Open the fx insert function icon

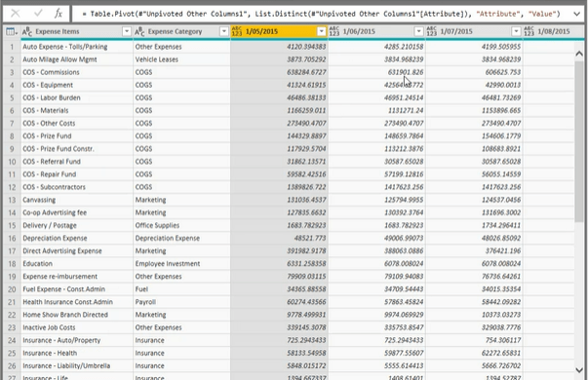[59, 14]
